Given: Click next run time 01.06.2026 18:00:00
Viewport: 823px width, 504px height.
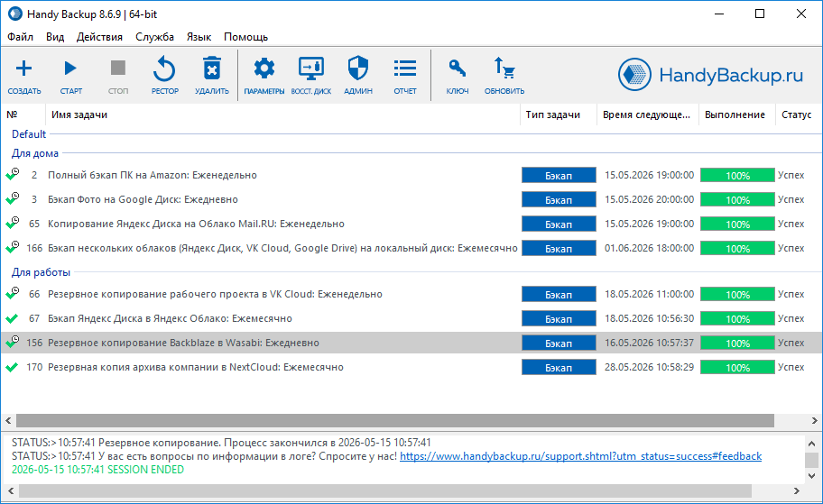Looking at the screenshot, I should tap(649, 248).
